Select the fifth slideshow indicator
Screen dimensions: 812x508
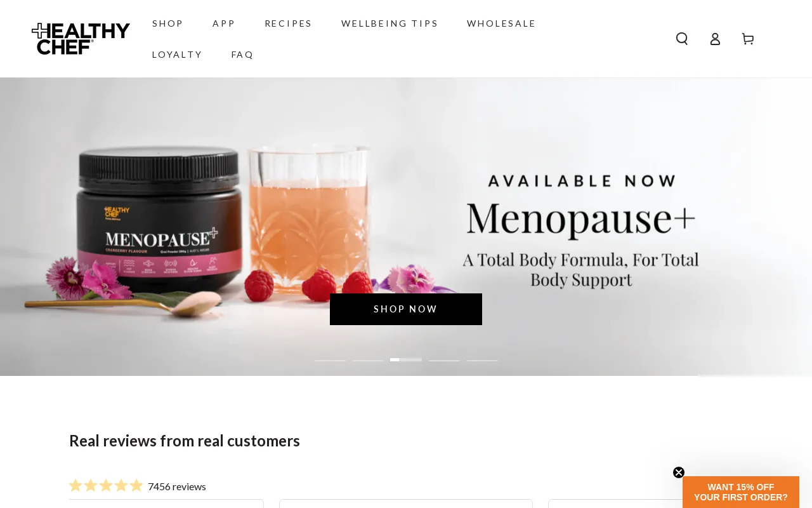[482, 360]
